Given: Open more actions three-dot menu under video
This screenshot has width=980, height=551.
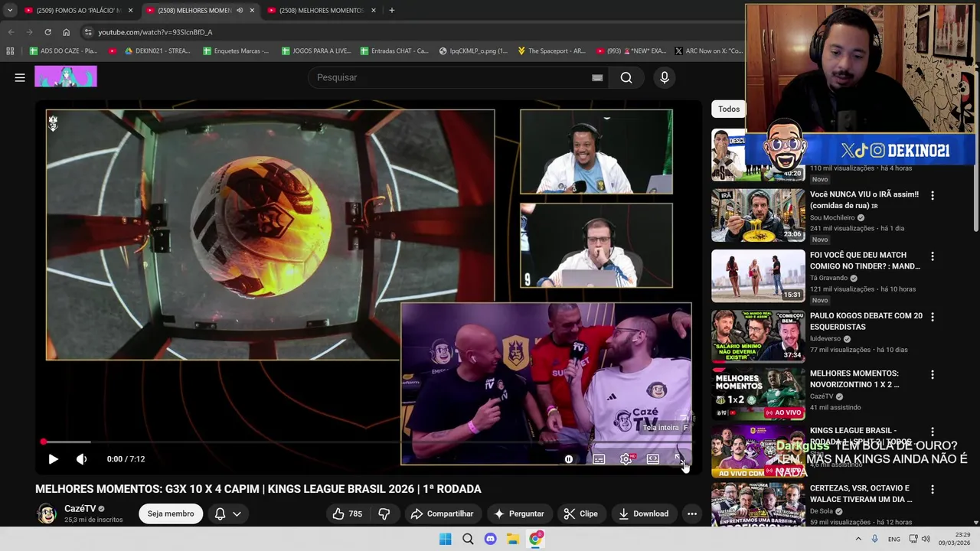Looking at the screenshot, I should click(x=692, y=514).
